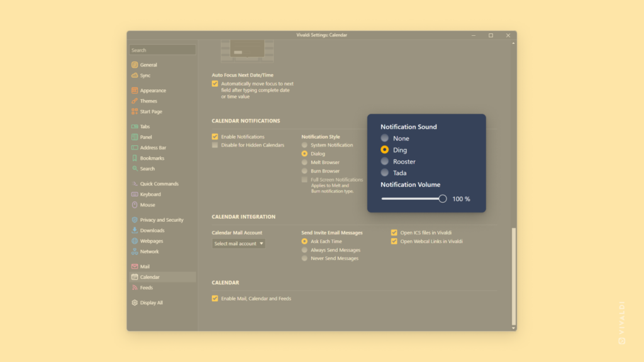
Task: Close the Vivaldi Settings window
Action: (508, 35)
